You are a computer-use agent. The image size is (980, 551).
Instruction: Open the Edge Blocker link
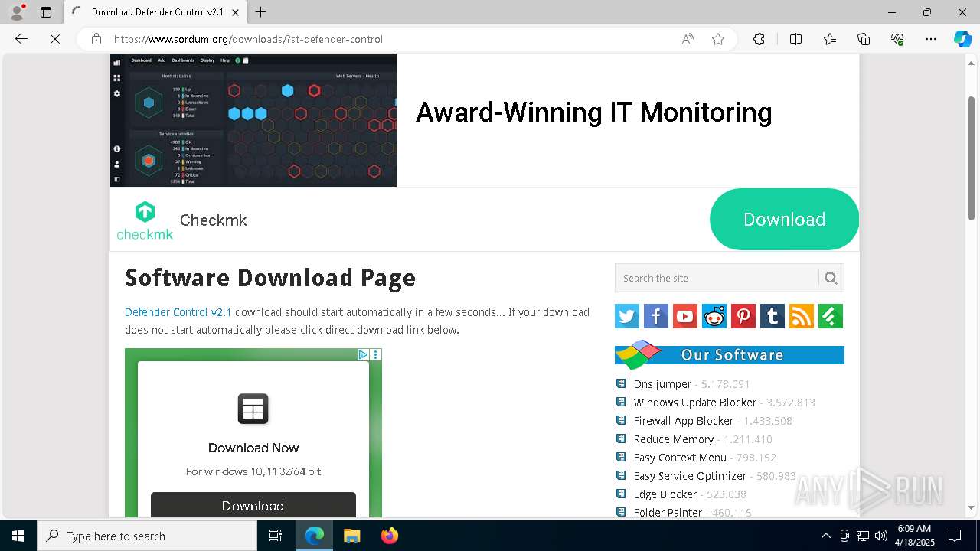click(665, 494)
